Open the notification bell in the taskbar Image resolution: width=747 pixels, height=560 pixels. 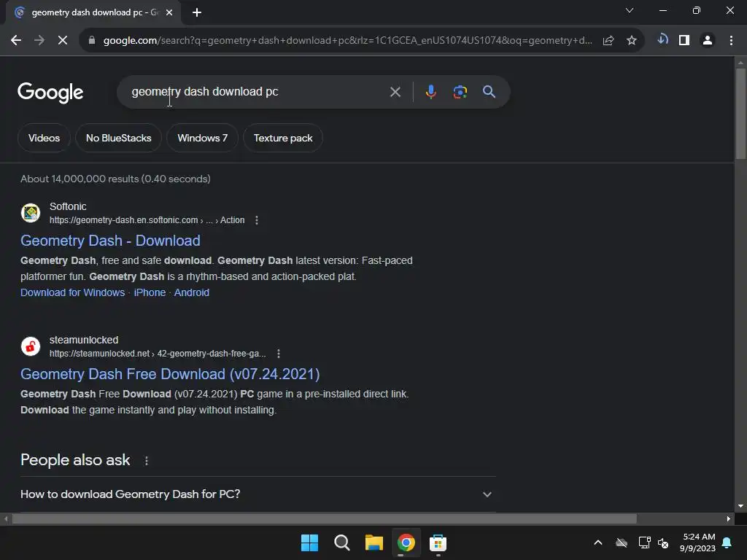(x=727, y=542)
